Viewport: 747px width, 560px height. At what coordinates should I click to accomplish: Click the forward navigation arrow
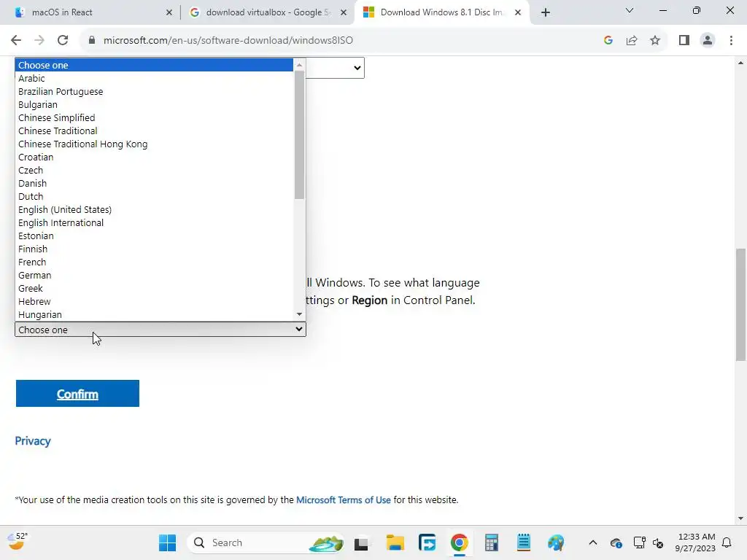point(39,41)
